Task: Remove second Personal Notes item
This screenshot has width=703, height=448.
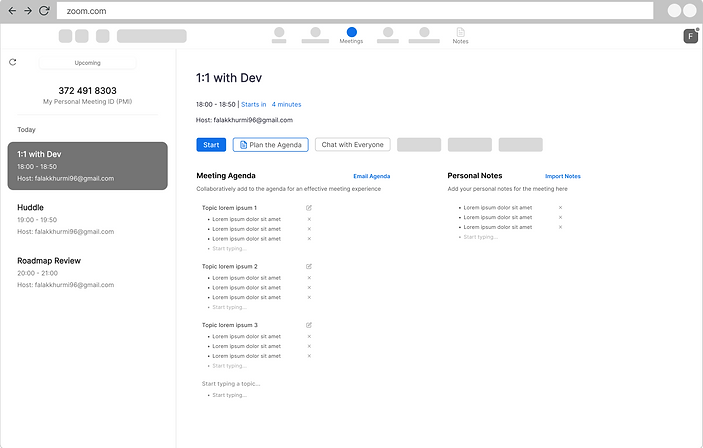Action: [560, 217]
